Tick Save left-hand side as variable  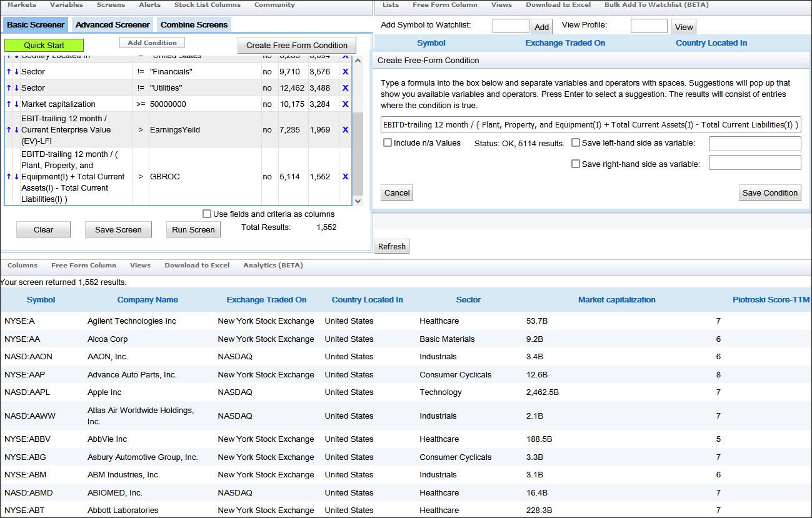(x=576, y=142)
